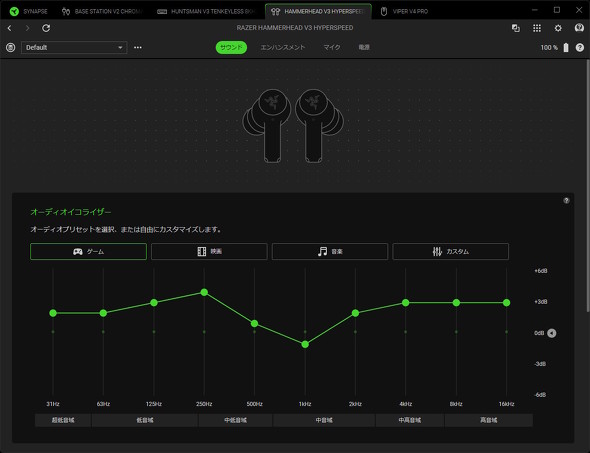Open the VIPER V4 PRO device tab
590x453 pixels.
click(x=404, y=11)
